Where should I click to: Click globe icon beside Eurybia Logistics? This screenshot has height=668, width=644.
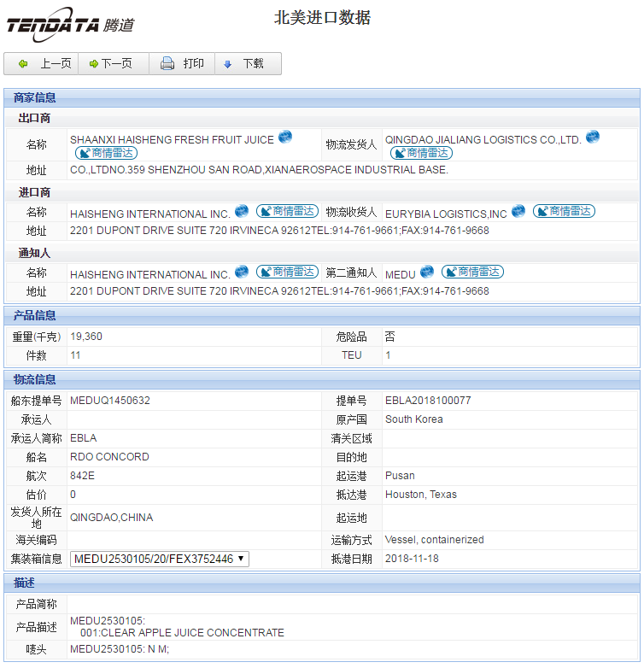[518, 211]
